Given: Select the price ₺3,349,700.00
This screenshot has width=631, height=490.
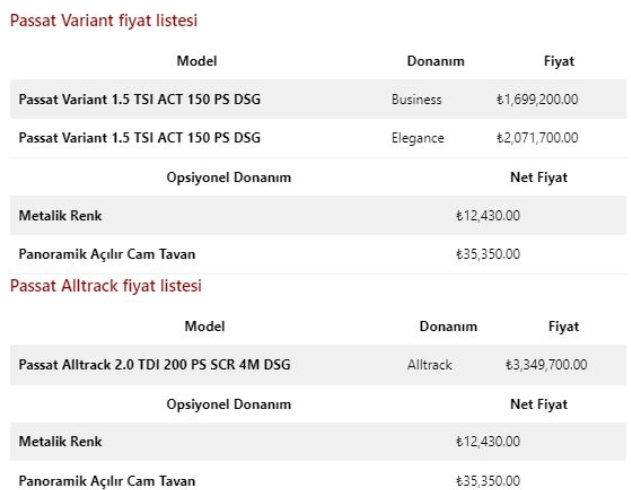Looking at the screenshot, I should (546, 364).
